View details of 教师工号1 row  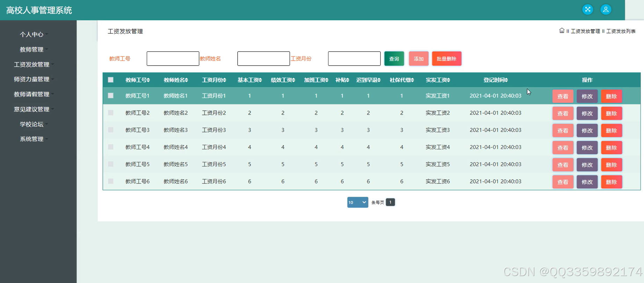pos(563,96)
